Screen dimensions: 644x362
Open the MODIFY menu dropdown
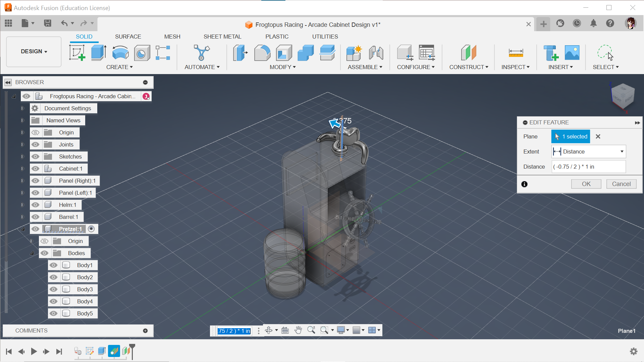tap(283, 67)
